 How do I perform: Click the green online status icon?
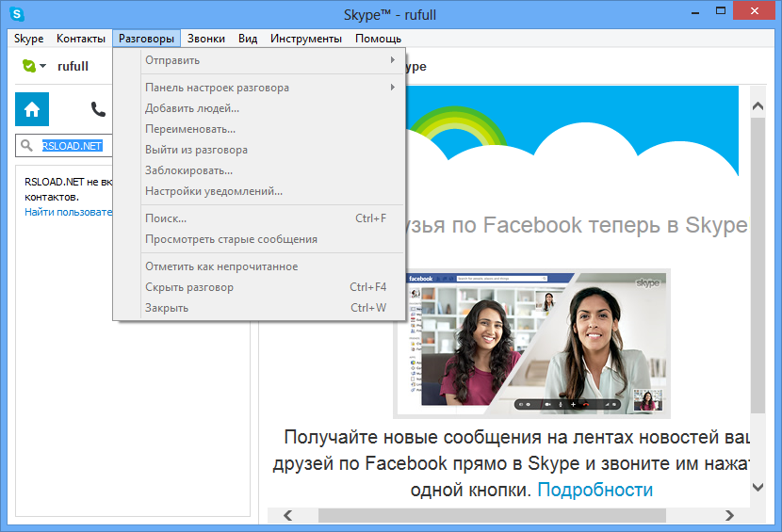[x=29, y=66]
